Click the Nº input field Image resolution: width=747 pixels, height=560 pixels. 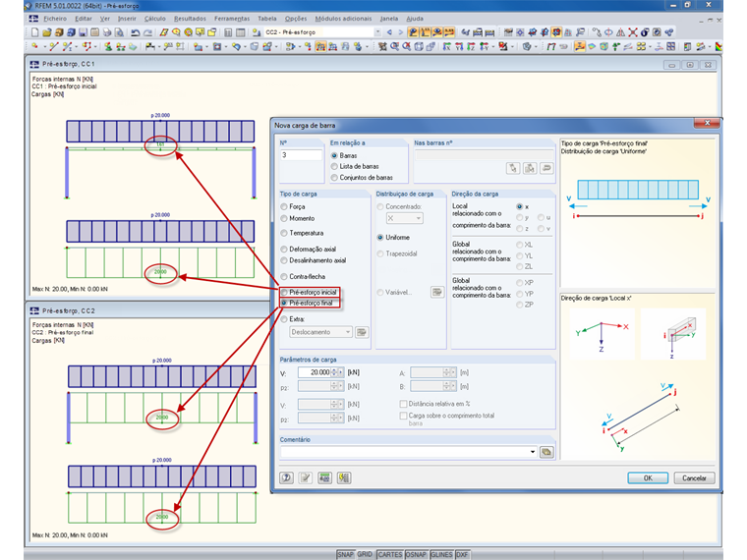(x=301, y=155)
